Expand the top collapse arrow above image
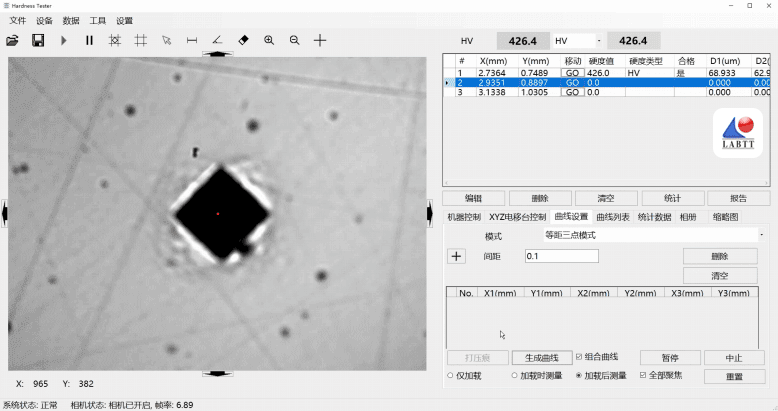The height and width of the screenshot is (411, 778). coord(217,54)
